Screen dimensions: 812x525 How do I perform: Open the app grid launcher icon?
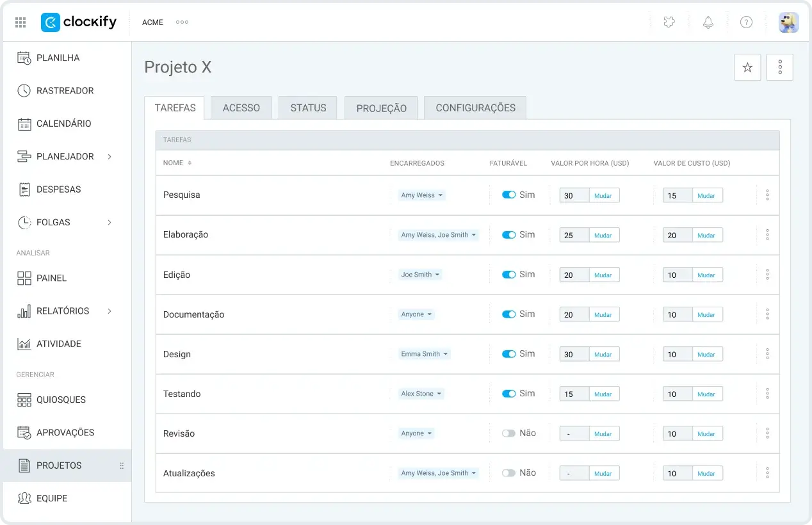(20, 22)
